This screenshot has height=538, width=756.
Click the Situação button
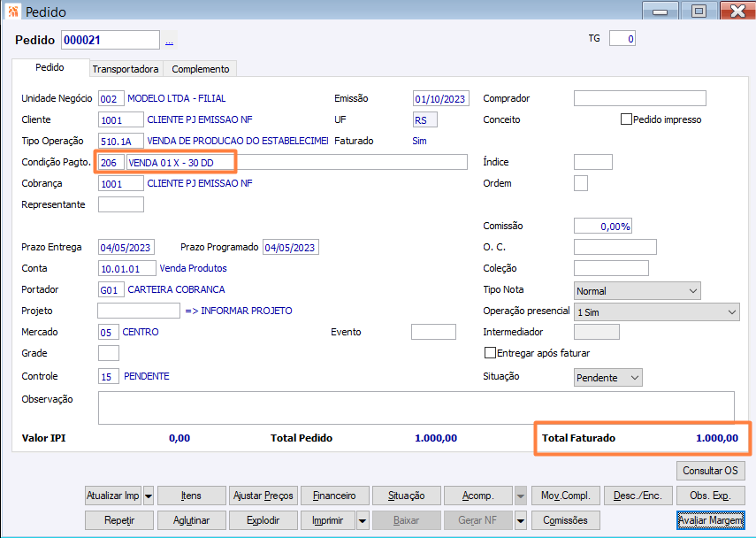pos(407,496)
